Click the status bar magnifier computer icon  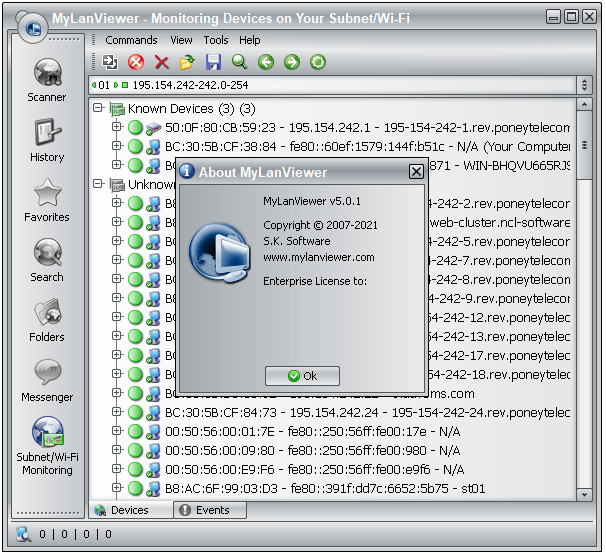(23, 534)
